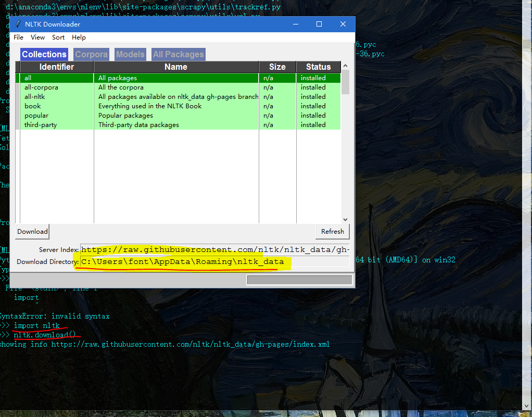Click the NLTK Downloader feather icon
The height and width of the screenshot is (417, 532).
click(18, 24)
